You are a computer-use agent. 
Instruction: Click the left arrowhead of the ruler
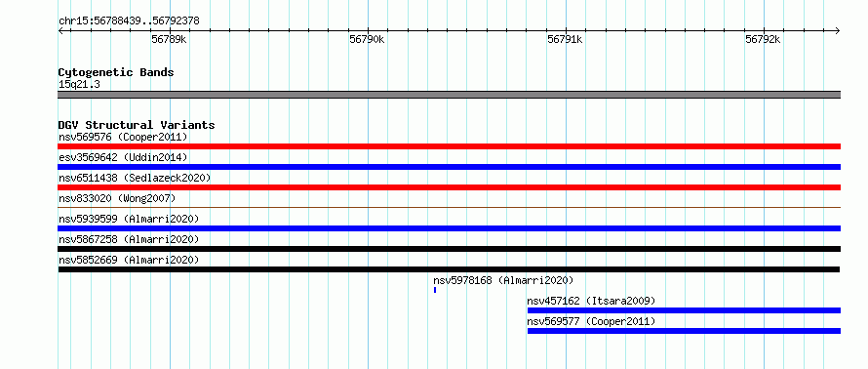[60, 31]
